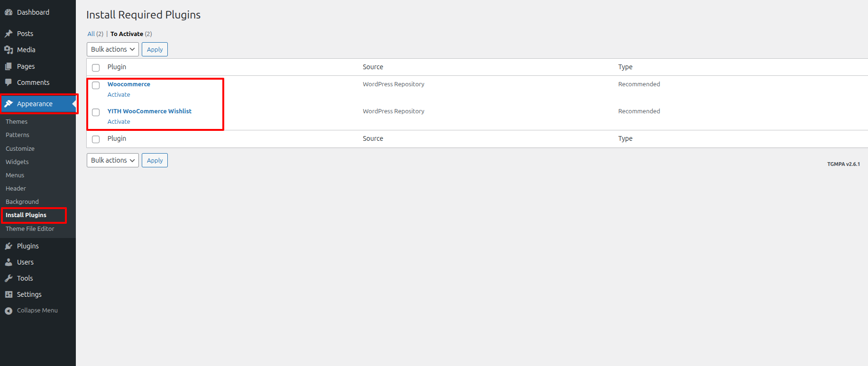Open the top Bulk actions dropdown
The image size is (868, 366).
[113, 49]
